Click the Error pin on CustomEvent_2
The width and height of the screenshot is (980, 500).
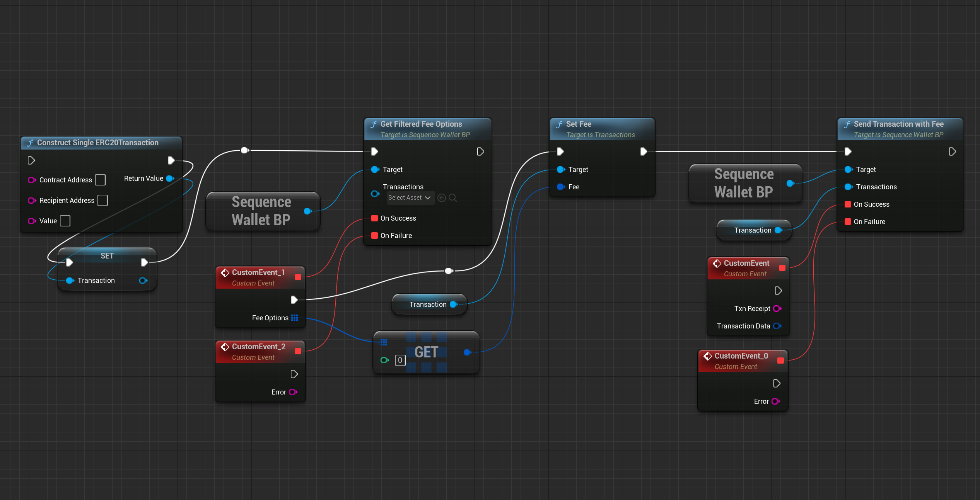click(x=293, y=392)
